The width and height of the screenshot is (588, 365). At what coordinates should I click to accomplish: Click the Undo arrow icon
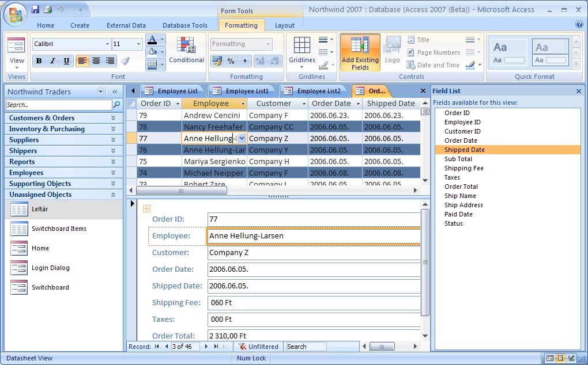pyautogui.click(x=61, y=9)
